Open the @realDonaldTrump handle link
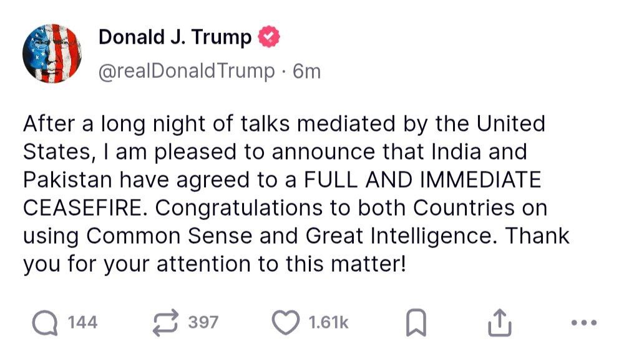This screenshot has width=629, height=364. click(186, 72)
